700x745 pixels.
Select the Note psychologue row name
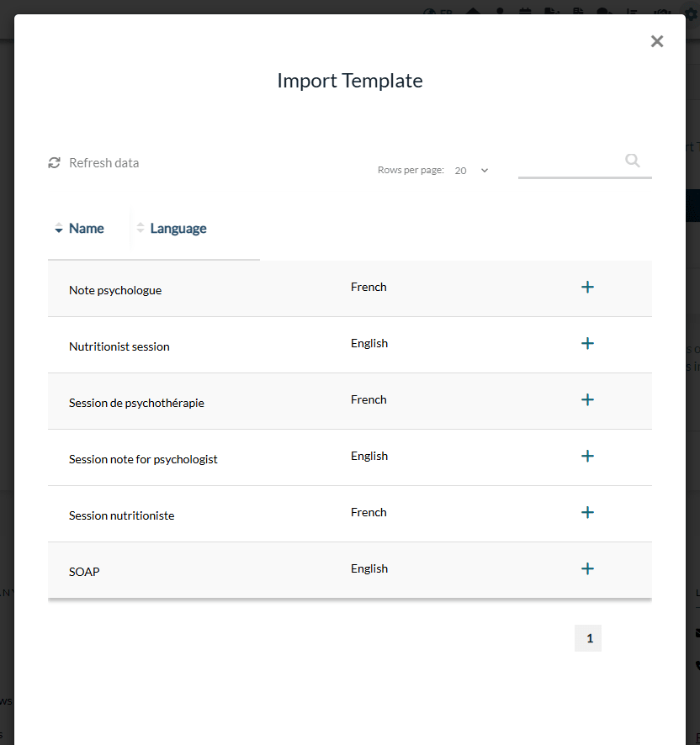(115, 290)
